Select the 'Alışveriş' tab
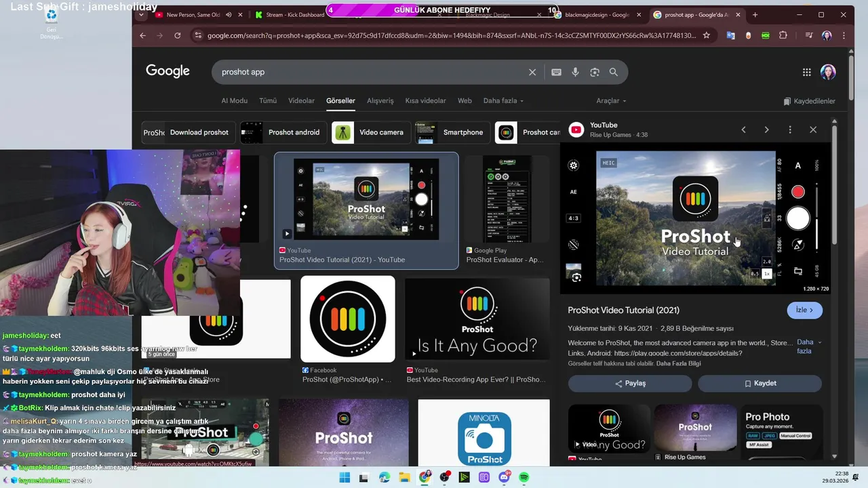Screen dimensions: 868x488 (x=380, y=100)
